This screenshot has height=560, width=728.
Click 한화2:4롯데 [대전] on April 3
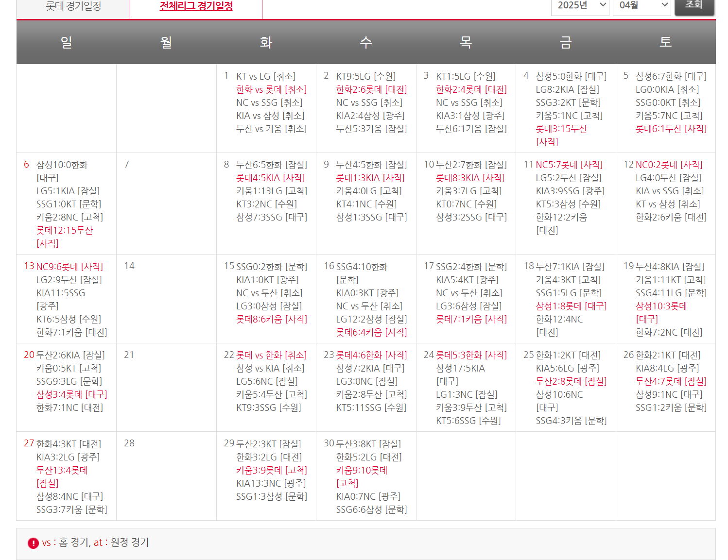[x=471, y=89]
